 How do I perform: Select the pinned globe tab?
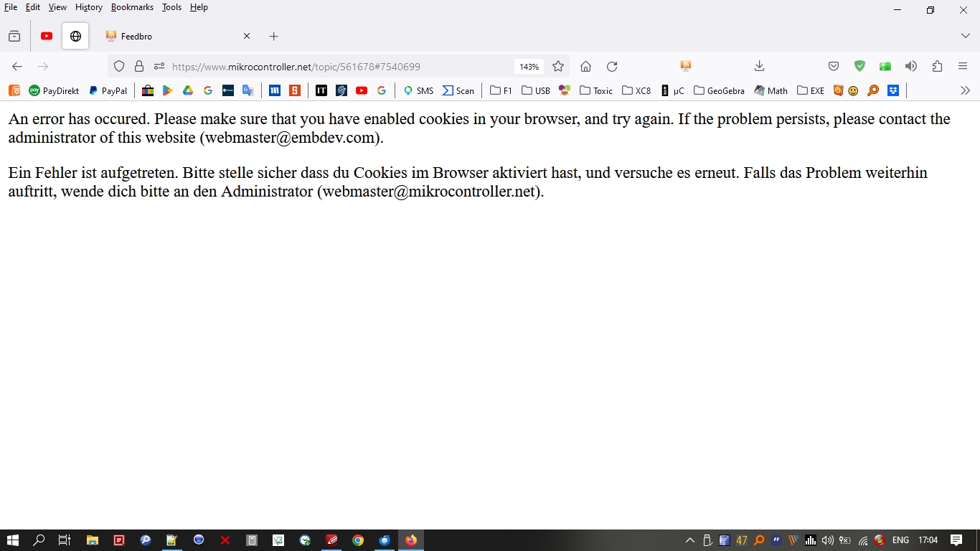(x=75, y=36)
